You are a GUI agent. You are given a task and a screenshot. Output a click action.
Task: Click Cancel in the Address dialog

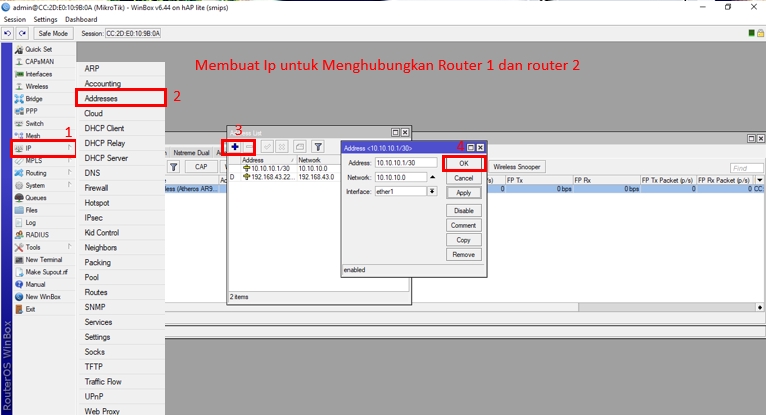tap(464, 178)
